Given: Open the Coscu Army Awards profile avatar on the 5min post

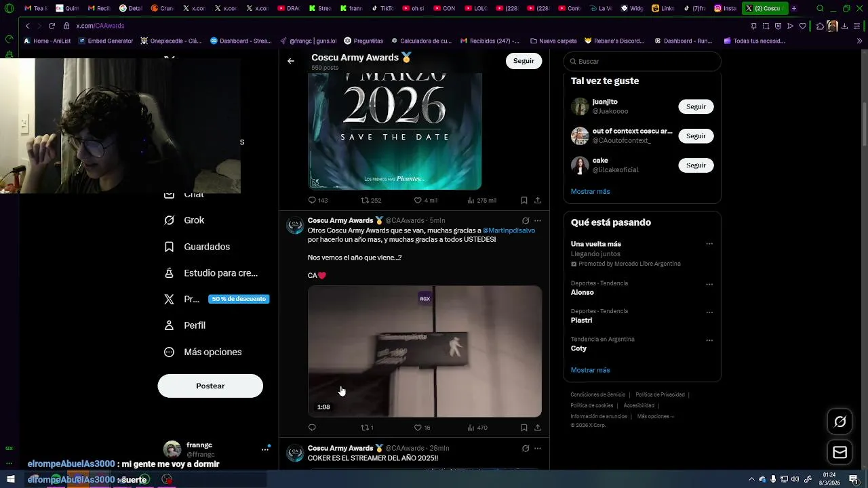Looking at the screenshot, I should (295, 226).
